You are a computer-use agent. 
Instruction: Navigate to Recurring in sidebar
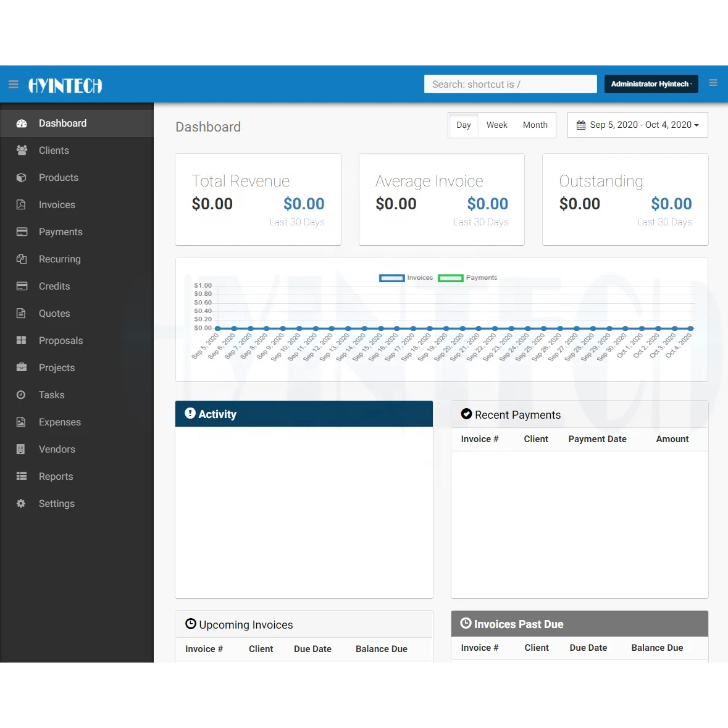point(77,259)
